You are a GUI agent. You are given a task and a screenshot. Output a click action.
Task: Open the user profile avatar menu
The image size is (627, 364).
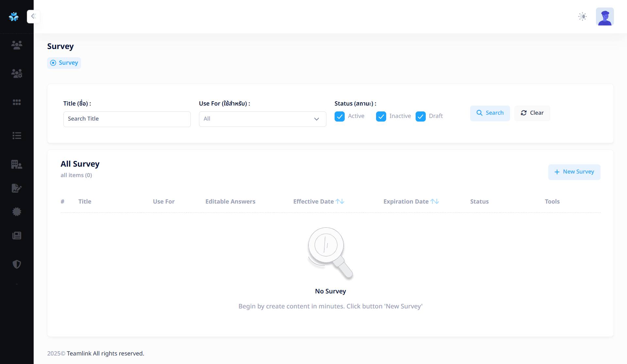pos(604,17)
